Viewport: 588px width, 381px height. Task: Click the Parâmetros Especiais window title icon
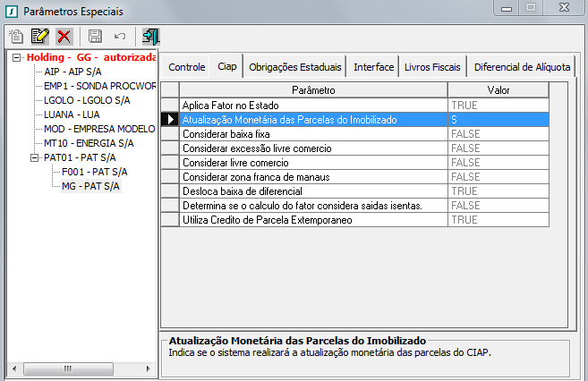tap(12, 12)
